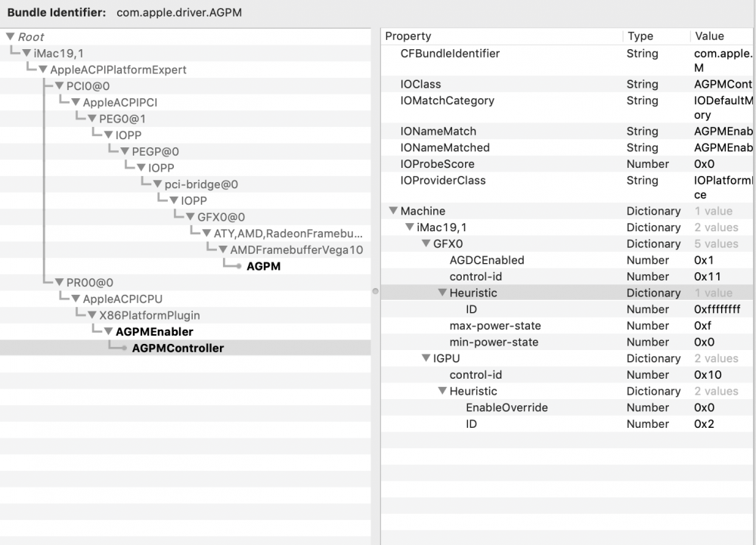Select the IOProbeScore property row

(x=567, y=164)
